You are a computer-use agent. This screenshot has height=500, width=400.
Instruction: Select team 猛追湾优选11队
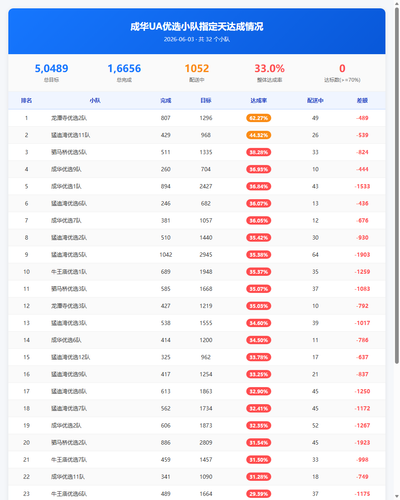[x=70, y=135]
